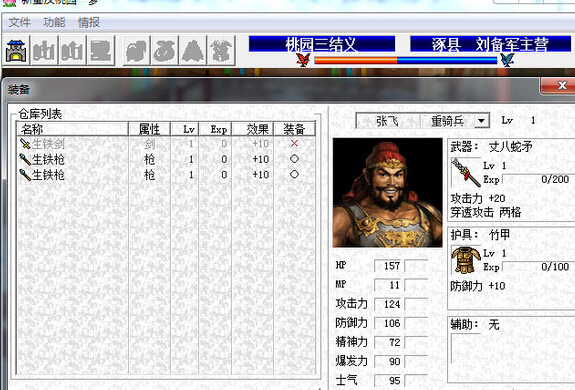Viewport: 575px width, 390px height.
Task: Click the 枪 attribute of first 生铁枪
Action: (149, 159)
